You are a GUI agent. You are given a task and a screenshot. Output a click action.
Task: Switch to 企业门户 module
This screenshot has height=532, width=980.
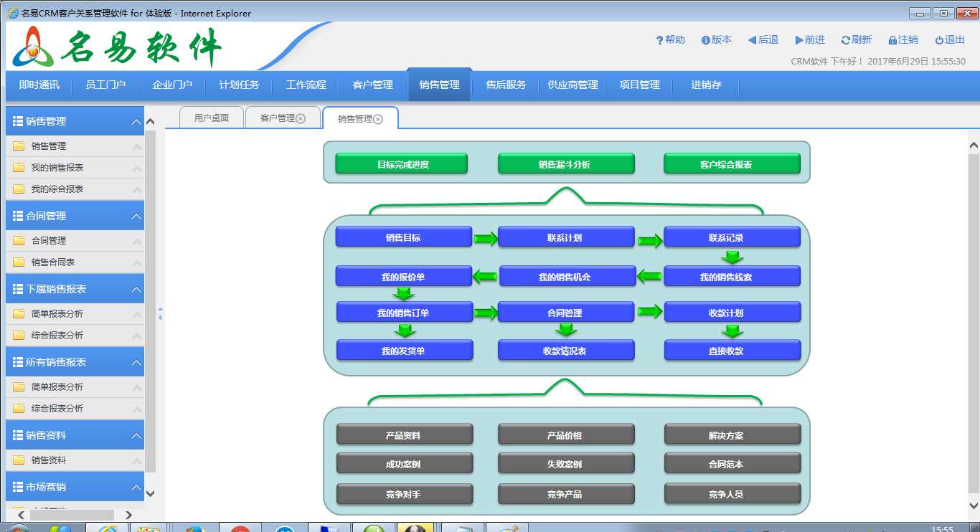pos(172,85)
